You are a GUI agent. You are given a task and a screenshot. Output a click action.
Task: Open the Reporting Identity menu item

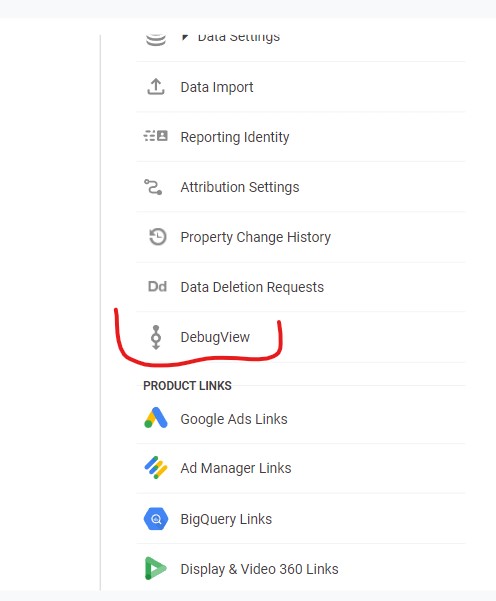point(301,137)
